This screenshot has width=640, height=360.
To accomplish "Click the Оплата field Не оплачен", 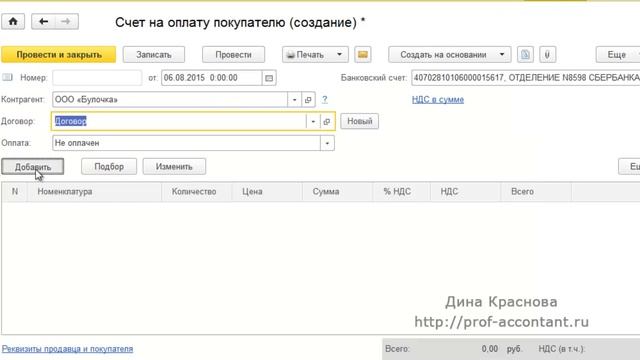I will point(187,143).
